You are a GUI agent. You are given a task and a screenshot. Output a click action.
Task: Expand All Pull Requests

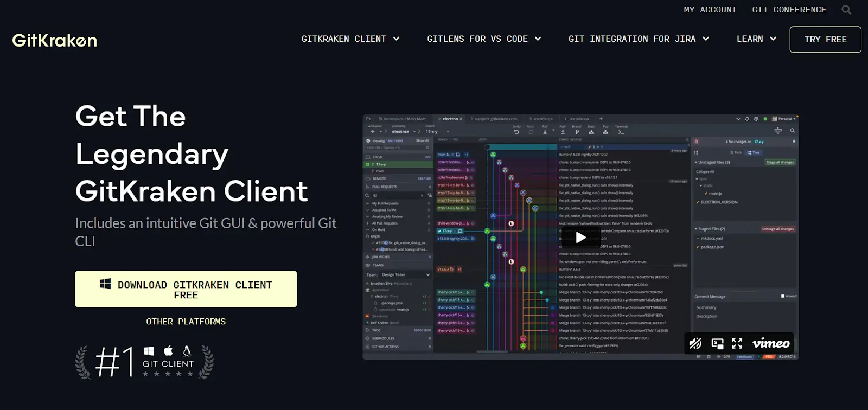click(x=367, y=223)
